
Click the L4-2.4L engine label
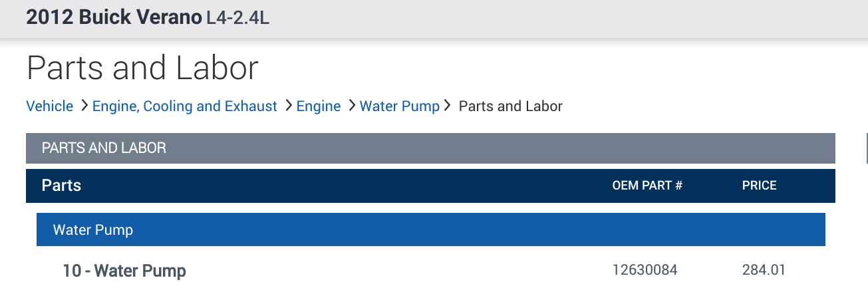coord(238,18)
